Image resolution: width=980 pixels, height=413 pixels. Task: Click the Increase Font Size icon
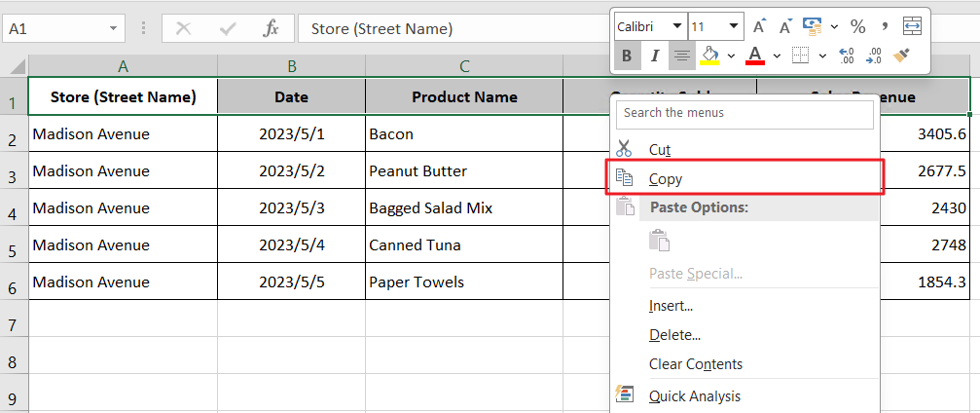point(760,26)
